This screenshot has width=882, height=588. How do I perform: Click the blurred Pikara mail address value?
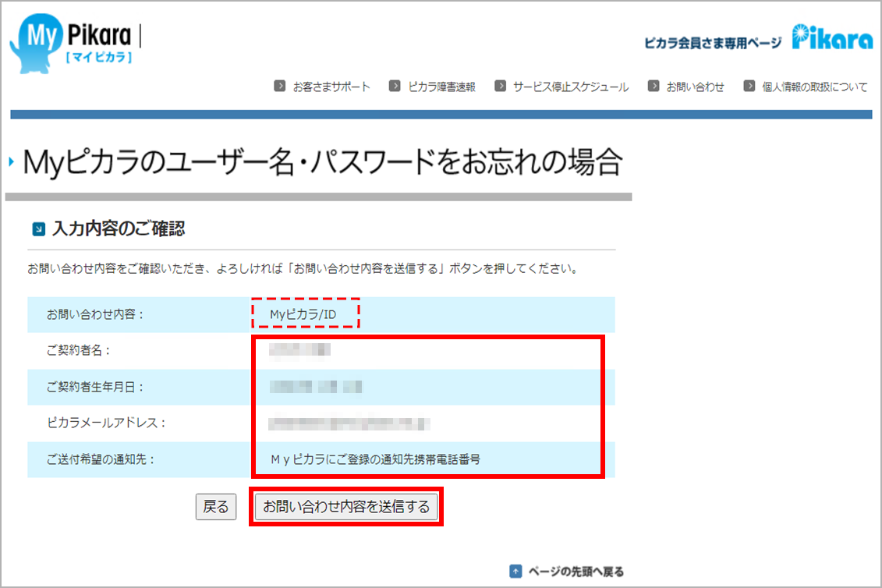pyautogui.click(x=349, y=423)
